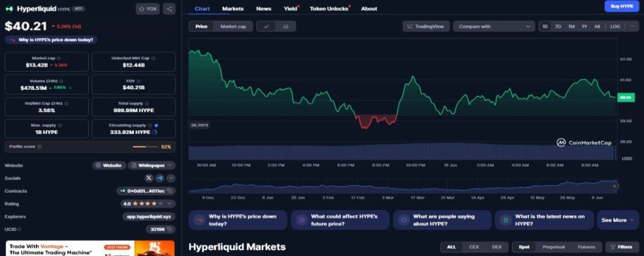Show Unlocked Mkt Cap info icon
The image size is (644, 256).
pyautogui.click(x=153, y=58)
